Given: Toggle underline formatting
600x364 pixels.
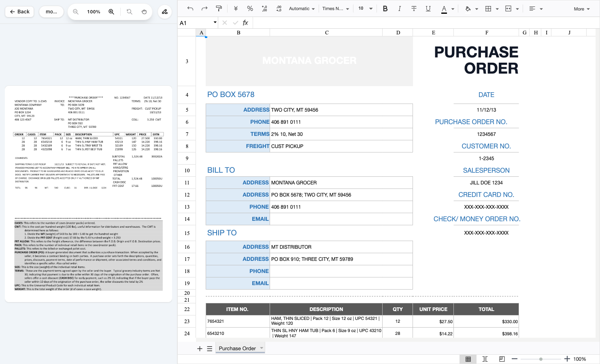Looking at the screenshot, I should [428, 8].
